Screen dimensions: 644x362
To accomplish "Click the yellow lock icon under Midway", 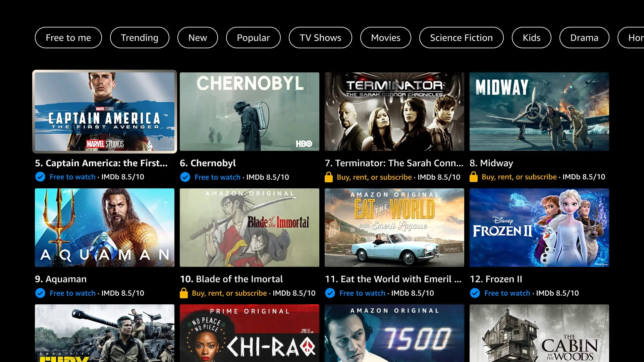I will (474, 177).
